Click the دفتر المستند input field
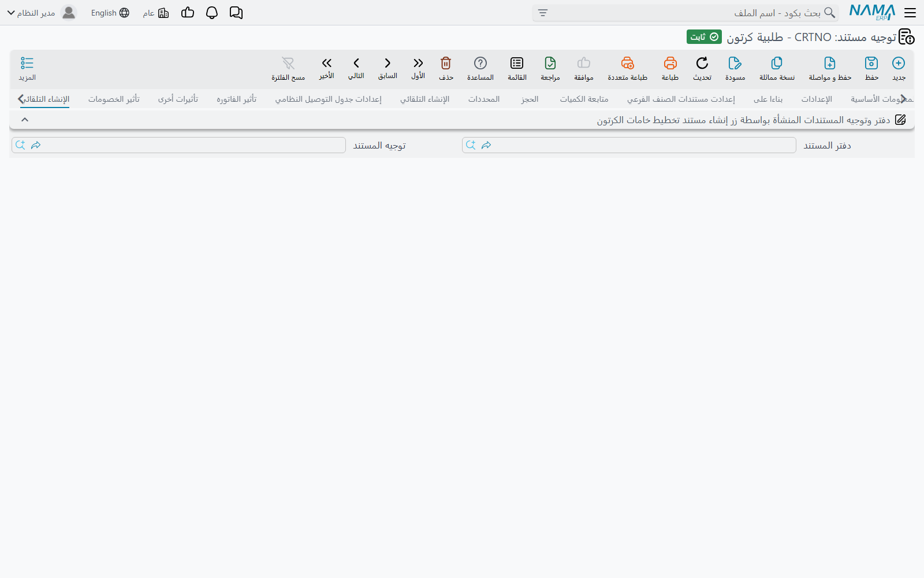Image resolution: width=924 pixels, height=578 pixels. point(629,145)
